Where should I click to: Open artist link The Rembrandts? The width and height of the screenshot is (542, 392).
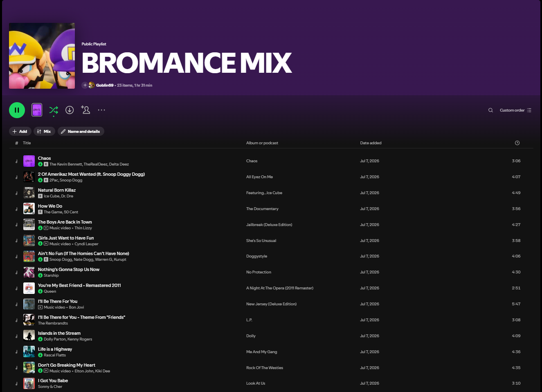[53, 323]
